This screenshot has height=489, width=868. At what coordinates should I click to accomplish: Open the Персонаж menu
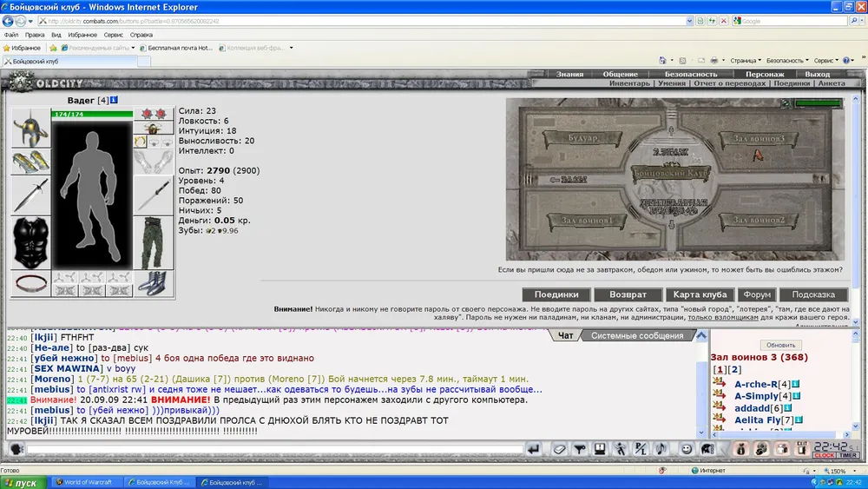coord(765,75)
